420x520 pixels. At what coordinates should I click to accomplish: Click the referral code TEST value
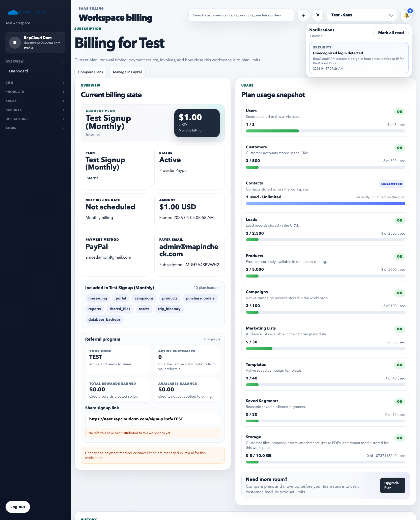point(96,357)
